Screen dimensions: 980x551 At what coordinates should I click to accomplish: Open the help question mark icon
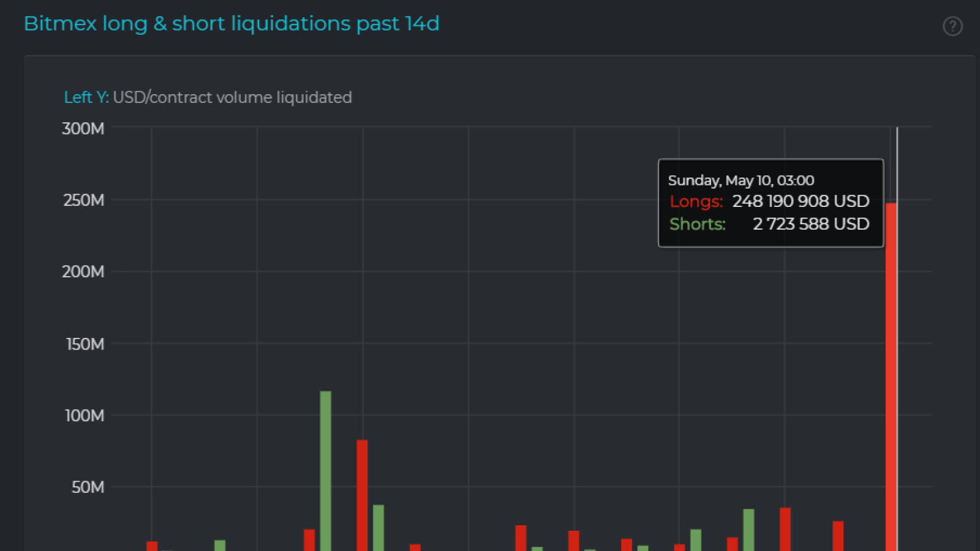coord(952,26)
